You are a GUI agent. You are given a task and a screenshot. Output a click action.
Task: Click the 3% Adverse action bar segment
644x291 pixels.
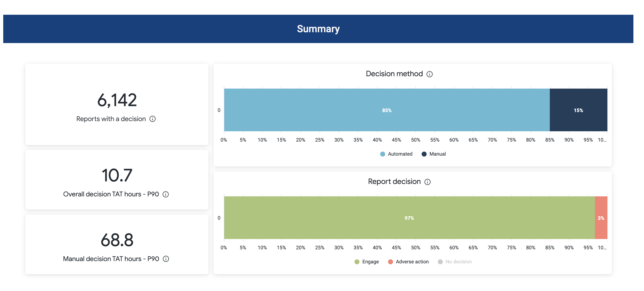[x=601, y=218]
